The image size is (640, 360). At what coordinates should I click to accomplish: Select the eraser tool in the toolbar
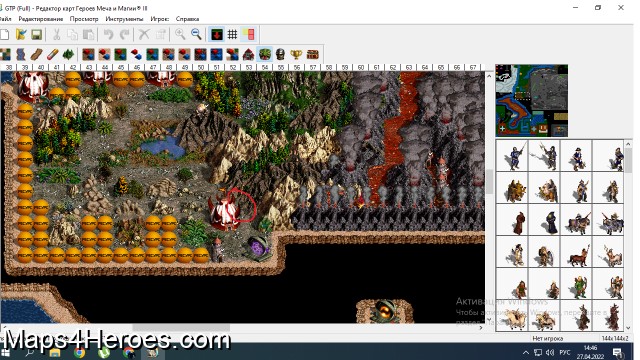(x=53, y=54)
